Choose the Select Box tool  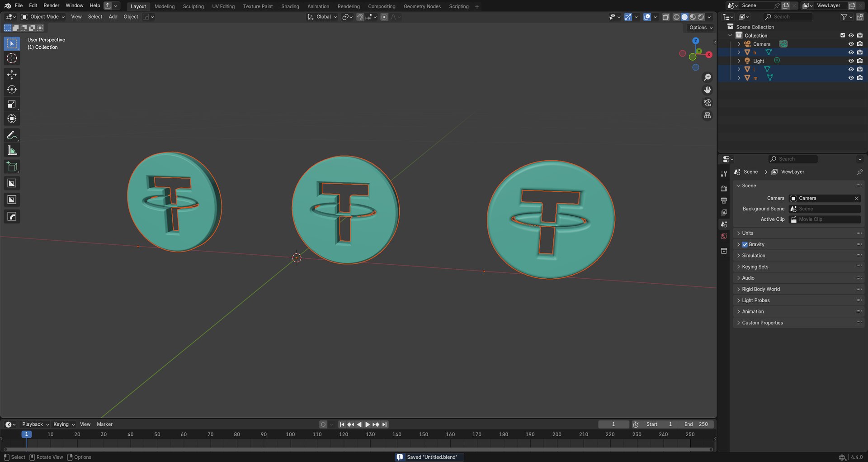coord(12,43)
